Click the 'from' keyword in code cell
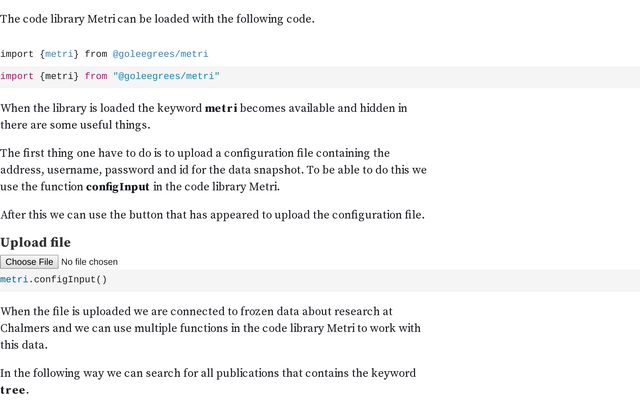640x400 pixels. 96,76
